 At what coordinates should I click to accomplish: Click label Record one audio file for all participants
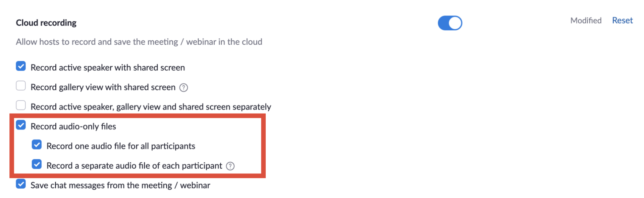click(121, 146)
